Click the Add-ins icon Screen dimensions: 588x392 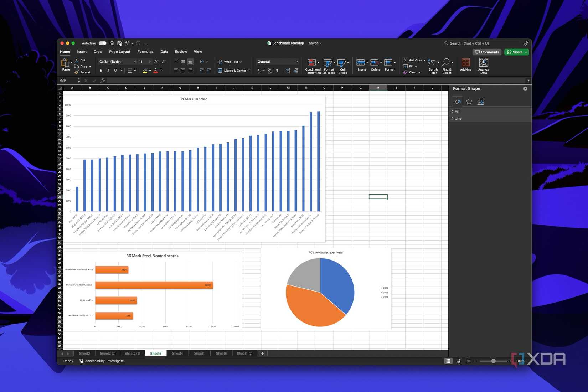click(465, 65)
